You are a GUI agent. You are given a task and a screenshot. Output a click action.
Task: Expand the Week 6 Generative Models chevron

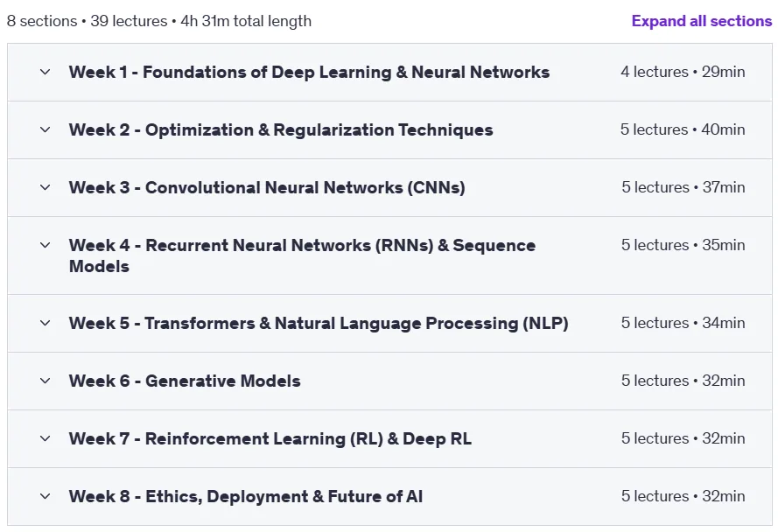[46, 381]
